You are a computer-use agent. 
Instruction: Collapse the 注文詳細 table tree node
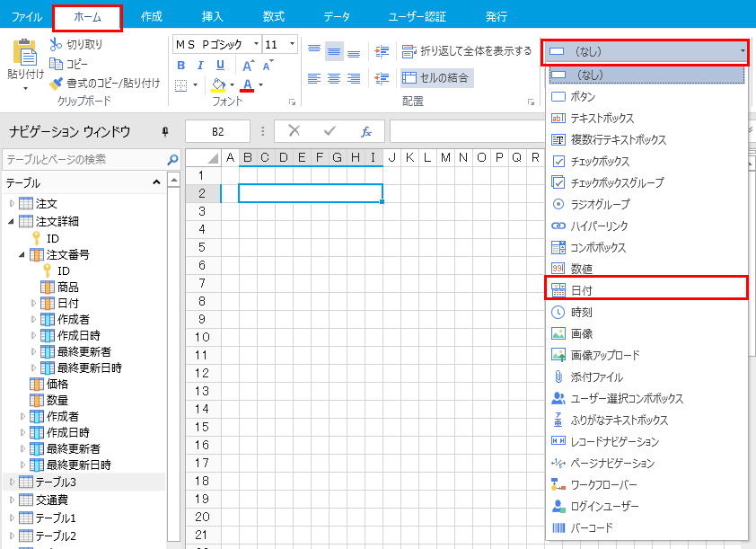pos(12,221)
